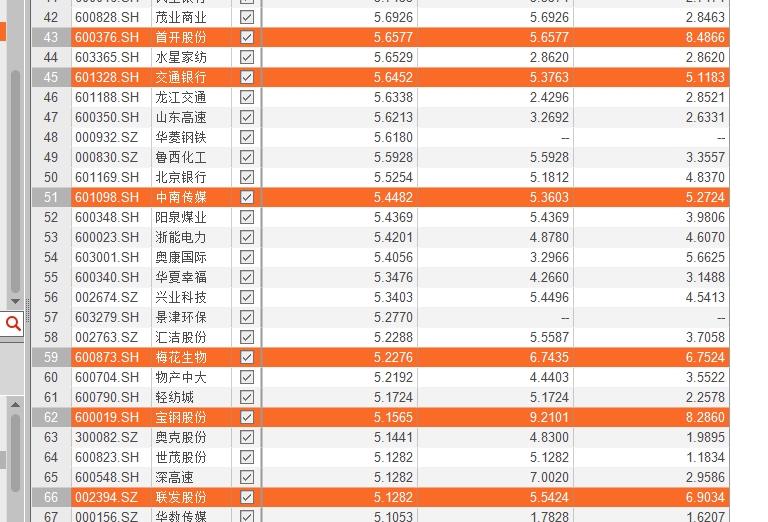Image resolution: width=768 pixels, height=522 pixels.
Task: Uncheck the checkbox for 茂业商业
Action: pyautogui.click(x=247, y=17)
